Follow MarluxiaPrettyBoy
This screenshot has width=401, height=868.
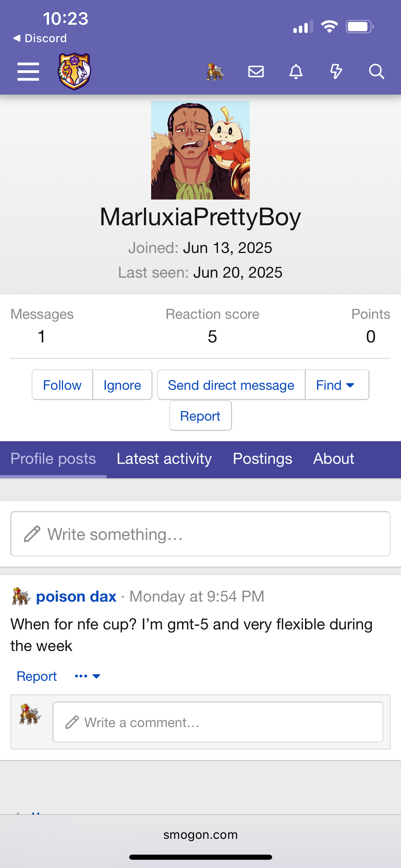tap(62, 385)
